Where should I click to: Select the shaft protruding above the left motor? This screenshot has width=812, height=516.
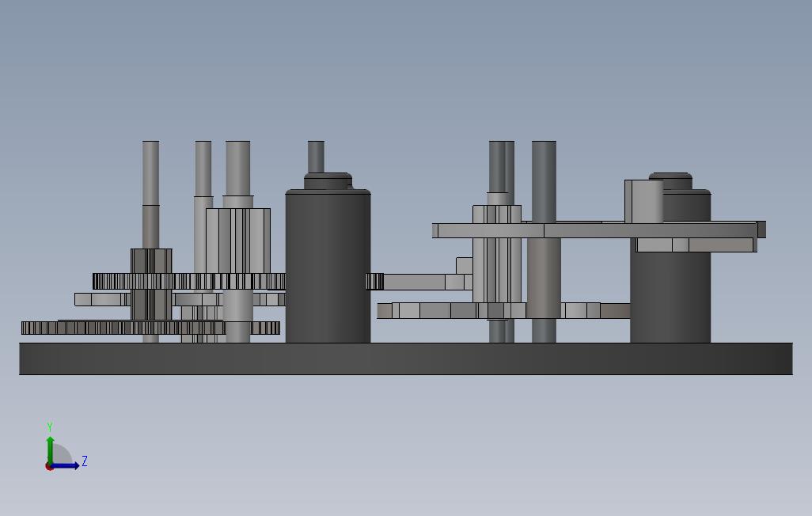click(x=316, y=157)
